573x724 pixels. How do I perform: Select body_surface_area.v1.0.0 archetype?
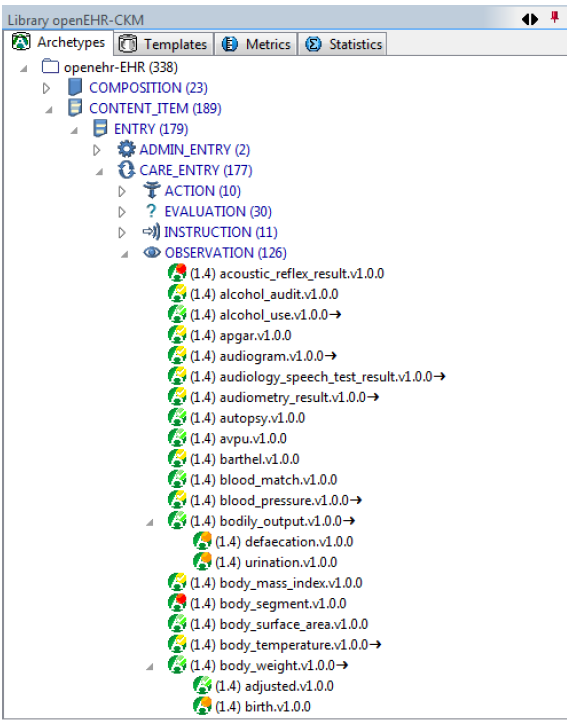[x=279, y=624]
